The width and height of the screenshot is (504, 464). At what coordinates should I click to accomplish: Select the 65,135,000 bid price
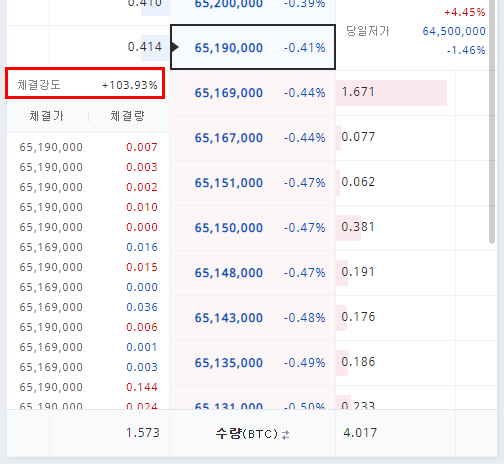click(229, 363)
